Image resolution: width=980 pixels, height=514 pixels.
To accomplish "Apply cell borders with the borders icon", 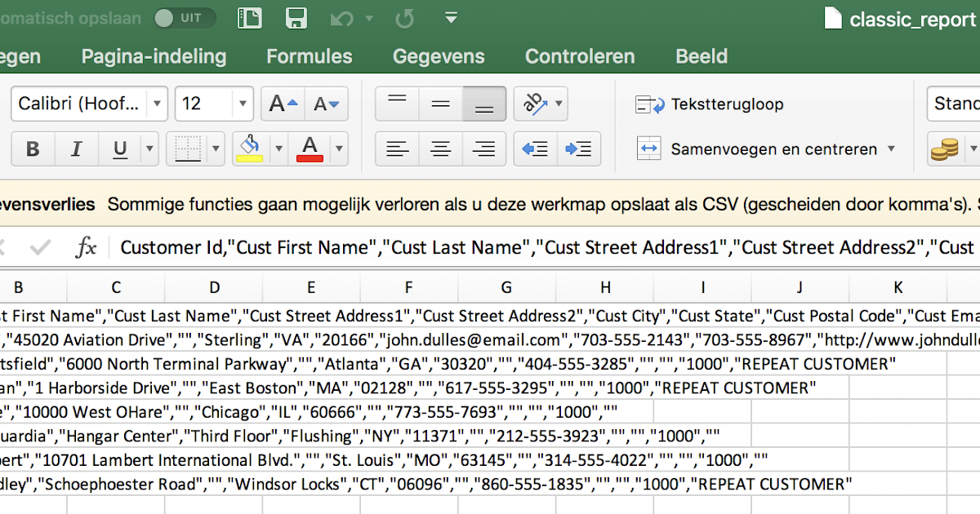I will tap(188, 148).
